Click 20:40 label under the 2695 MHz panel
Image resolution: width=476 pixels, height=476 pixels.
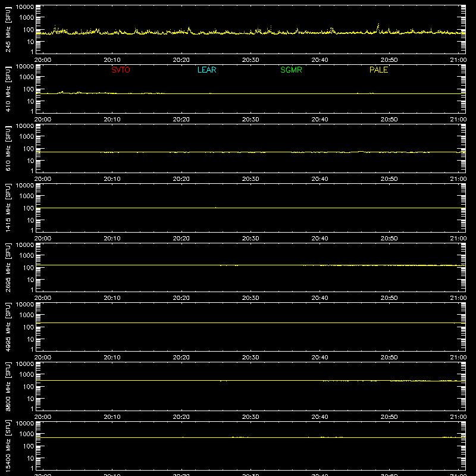click(320, 298)
